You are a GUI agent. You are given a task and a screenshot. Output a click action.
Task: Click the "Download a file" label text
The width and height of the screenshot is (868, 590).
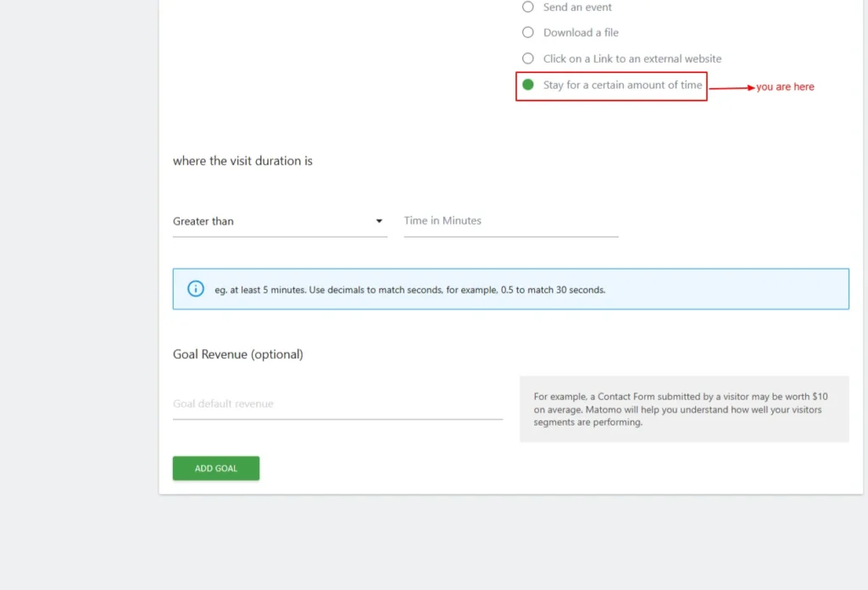(581, 33)
